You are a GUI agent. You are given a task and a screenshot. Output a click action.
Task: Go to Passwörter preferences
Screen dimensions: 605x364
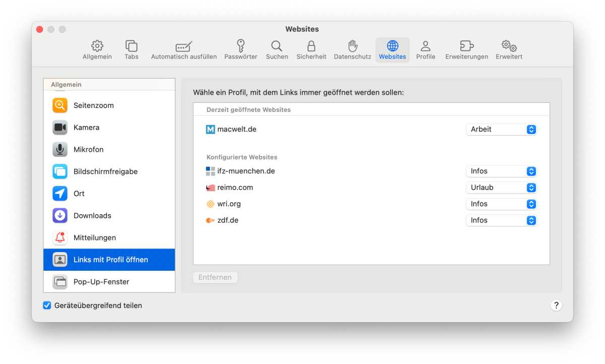point(241,50)
